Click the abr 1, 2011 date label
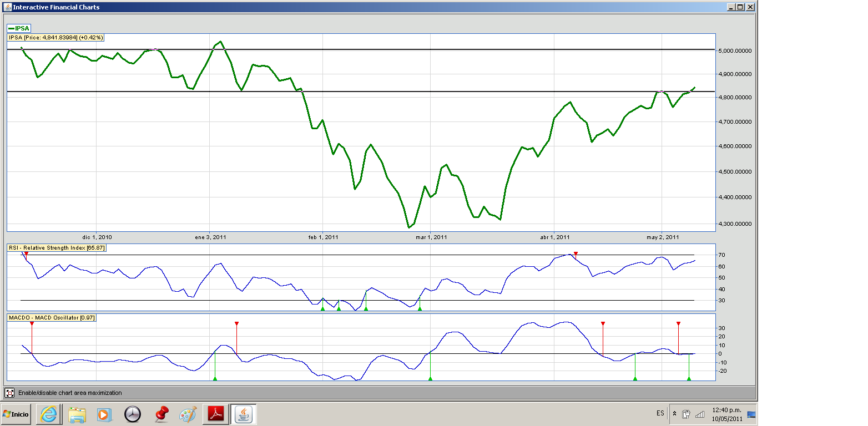The width and height of the screenshot is (868, 426). 554,237
